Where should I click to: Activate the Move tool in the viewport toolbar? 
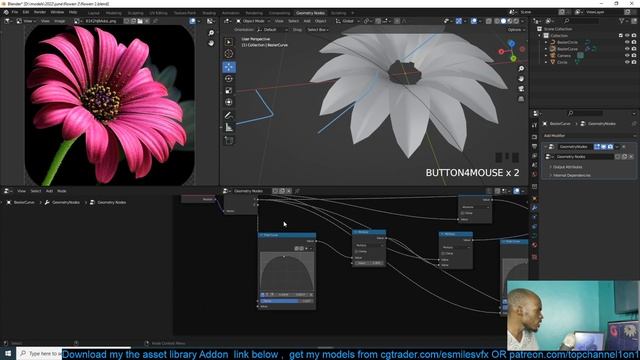(229, 67)
